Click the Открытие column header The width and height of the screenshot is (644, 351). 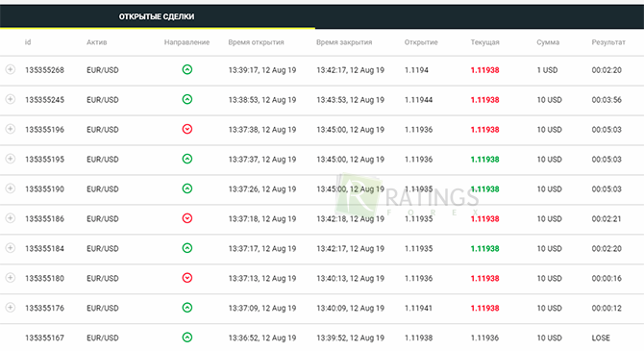421,42
